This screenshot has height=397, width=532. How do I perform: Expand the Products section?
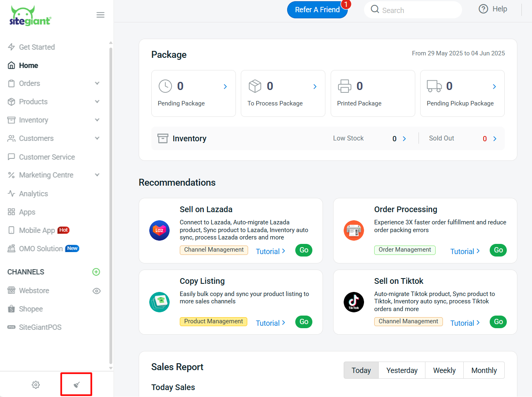tap(97, 101)
